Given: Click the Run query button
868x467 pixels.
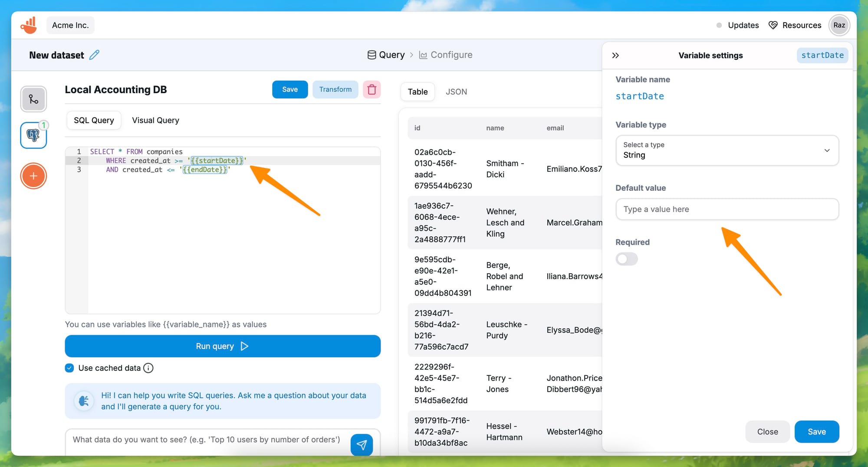Looking at the screenshot, I should click(222, 346).
